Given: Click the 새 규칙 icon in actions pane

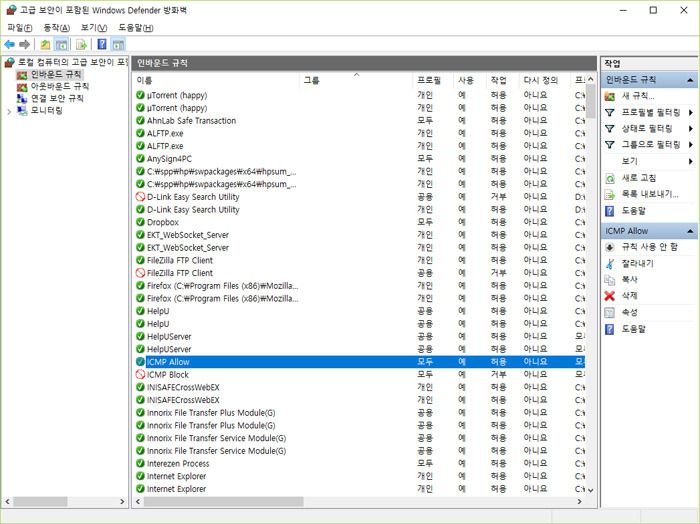Looking at the screenshot, I should tap(610, 96).
